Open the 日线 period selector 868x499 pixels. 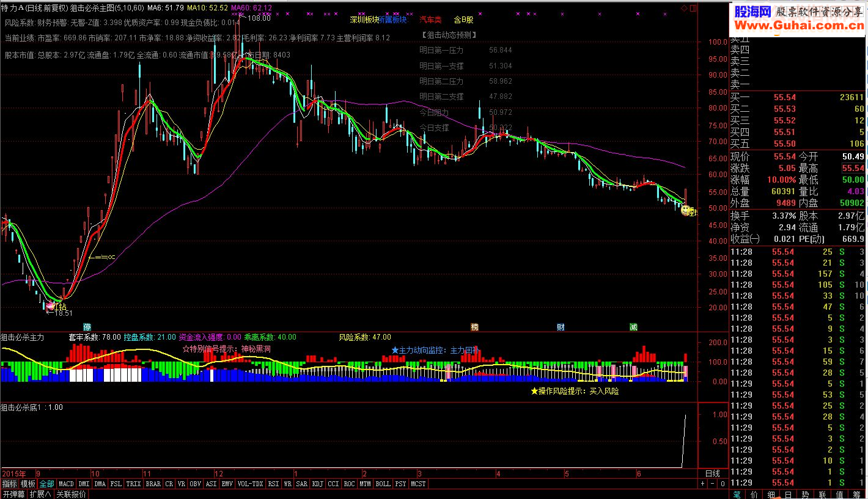[x=713, y=473]
